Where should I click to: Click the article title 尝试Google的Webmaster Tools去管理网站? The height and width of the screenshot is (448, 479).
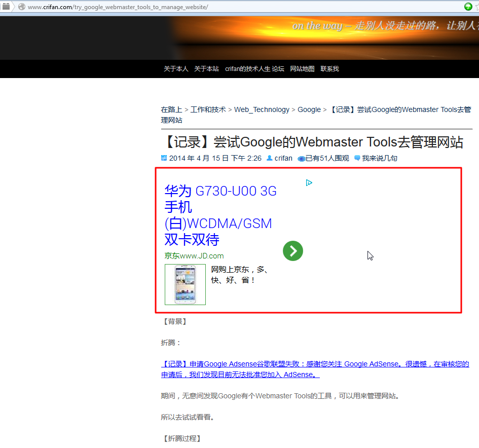(x=313, y=142)
